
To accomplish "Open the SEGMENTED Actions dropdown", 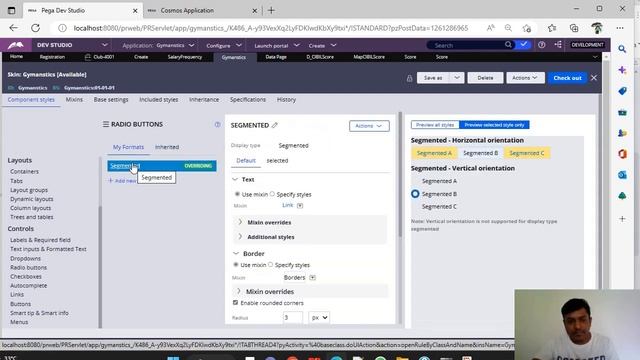I will 369,126.
